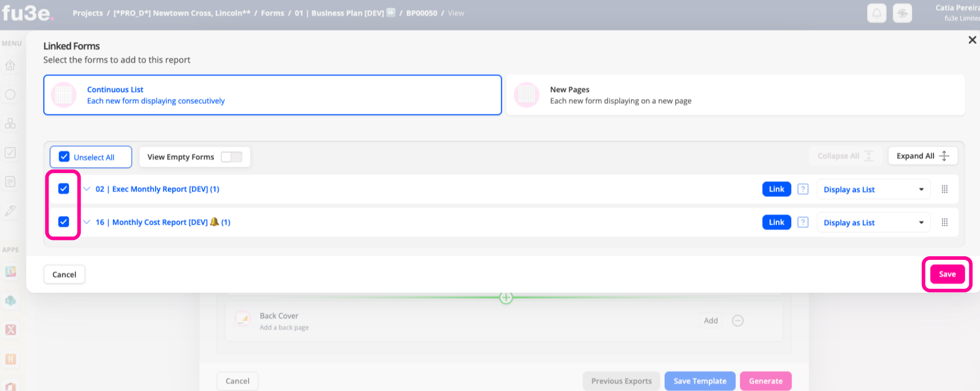The image size is (980, 391).
Task: Open 16 | Monthly Cost Report [DEV] link
Action: pos(163,222)
